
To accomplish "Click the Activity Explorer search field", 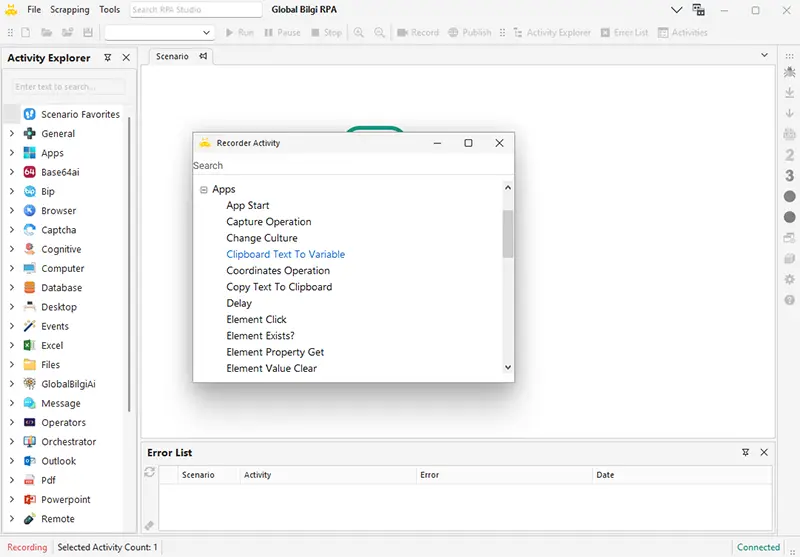I will coord(68,87).
